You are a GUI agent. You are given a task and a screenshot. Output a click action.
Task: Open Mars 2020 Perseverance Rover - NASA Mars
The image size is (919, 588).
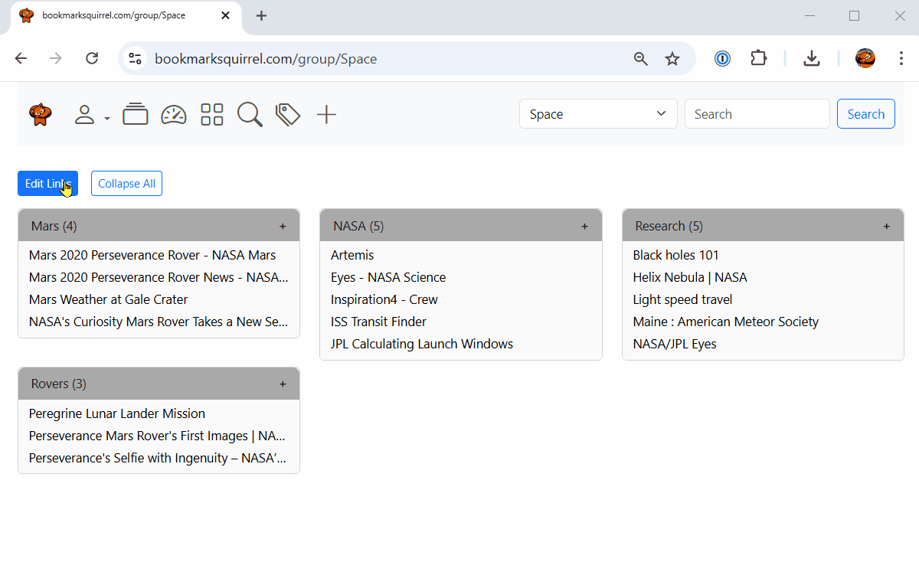click(x=152, y=255)
